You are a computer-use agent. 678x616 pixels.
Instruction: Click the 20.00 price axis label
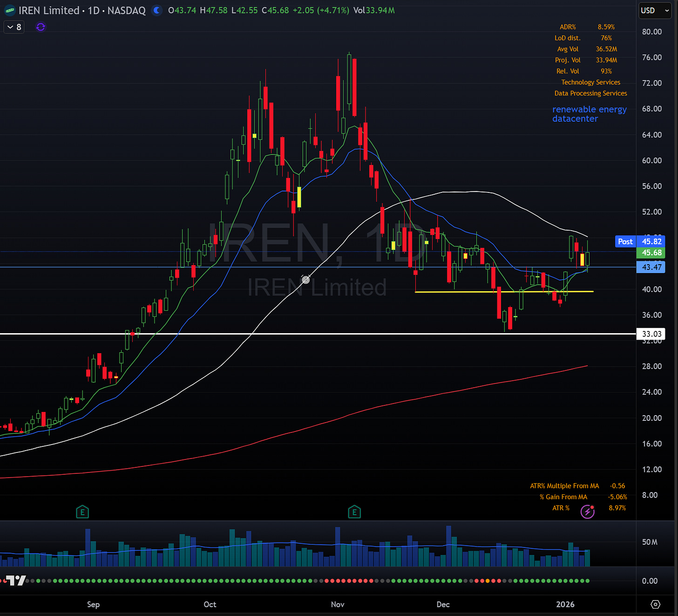point(652,418)
